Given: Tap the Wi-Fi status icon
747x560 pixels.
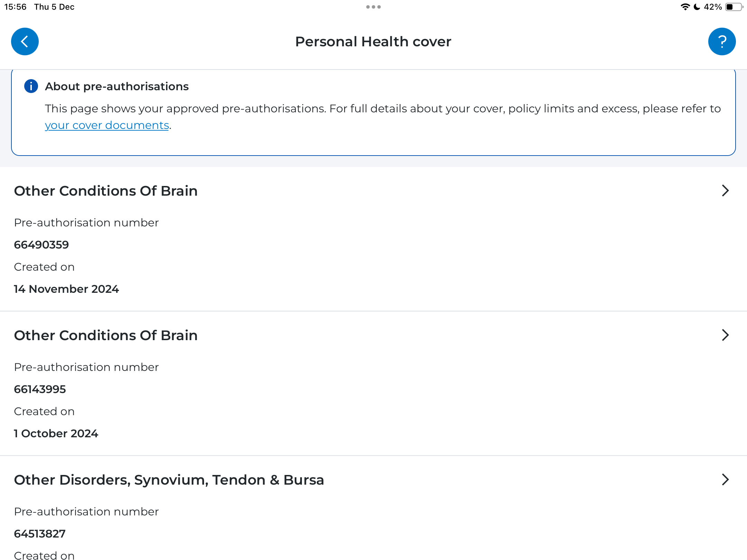Looking at the screenshot, I should (x=685, y=7).
